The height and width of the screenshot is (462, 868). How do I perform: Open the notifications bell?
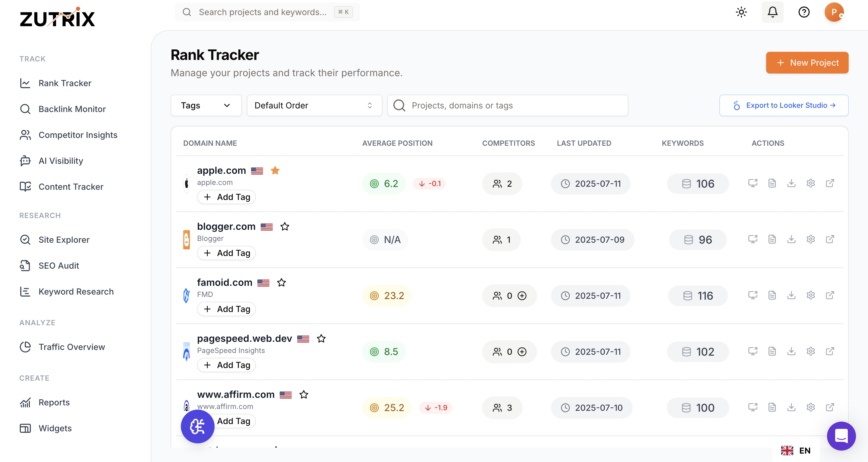772,12
